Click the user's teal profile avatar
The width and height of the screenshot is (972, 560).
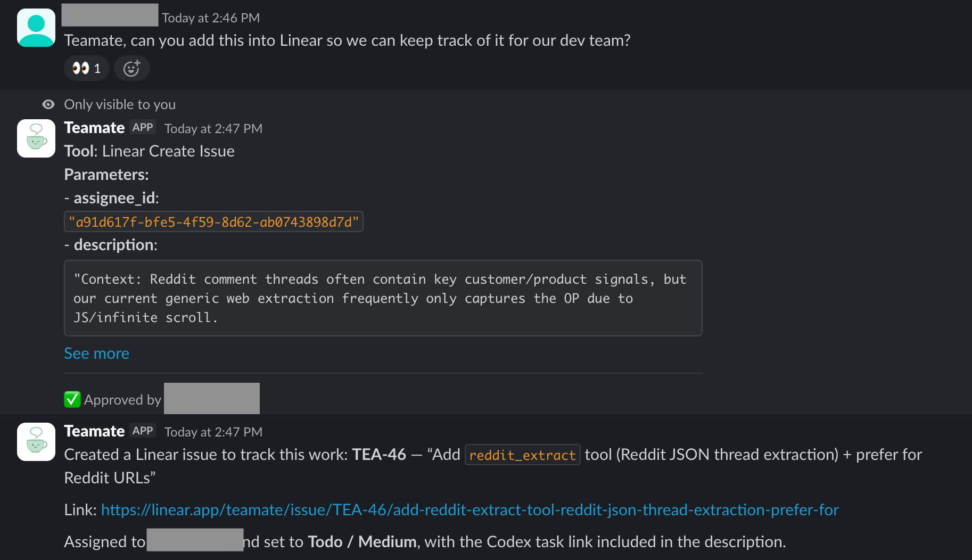coord(35,27)
